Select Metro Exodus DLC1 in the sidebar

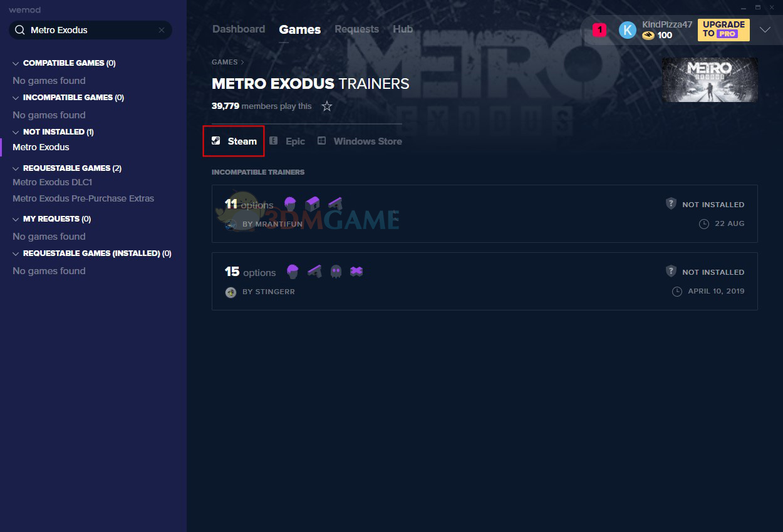(x=53, y=182)
